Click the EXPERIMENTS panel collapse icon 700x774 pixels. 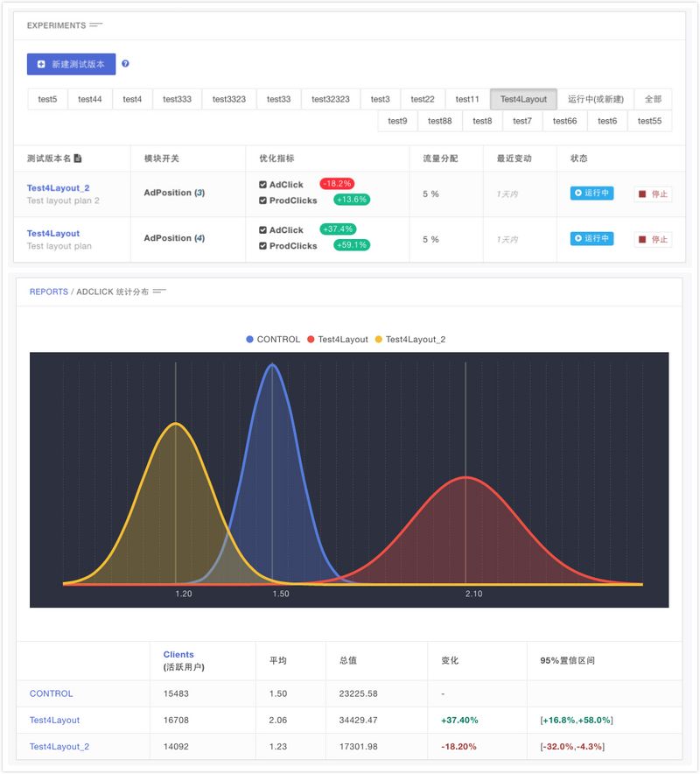click(96, 25)
